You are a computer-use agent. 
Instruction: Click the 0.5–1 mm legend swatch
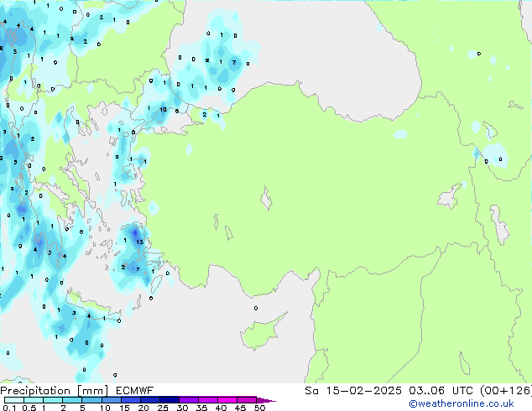[34, 400]
